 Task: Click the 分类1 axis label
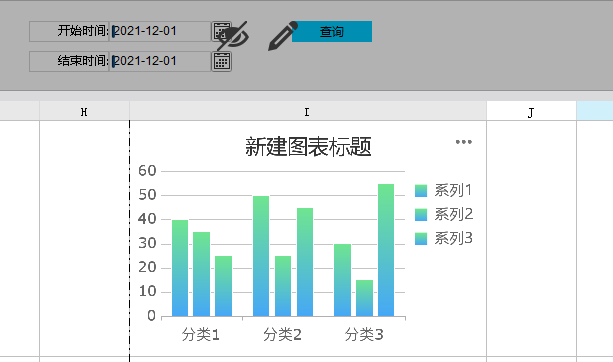click(201, 335)
